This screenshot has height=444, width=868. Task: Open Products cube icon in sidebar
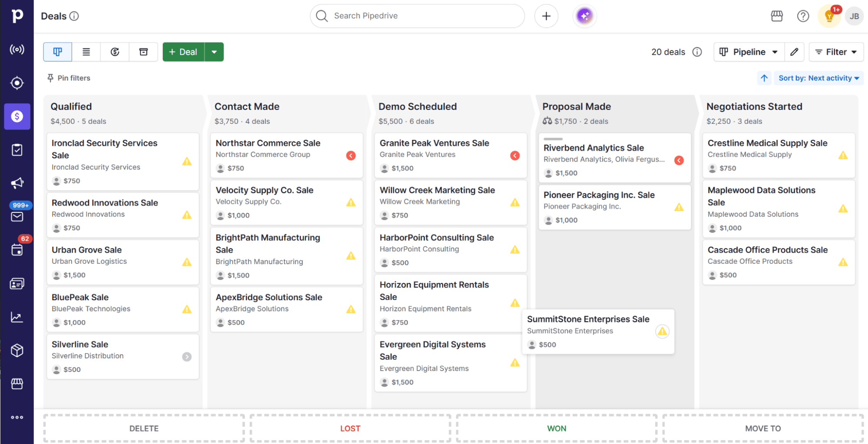click(17, 350)
